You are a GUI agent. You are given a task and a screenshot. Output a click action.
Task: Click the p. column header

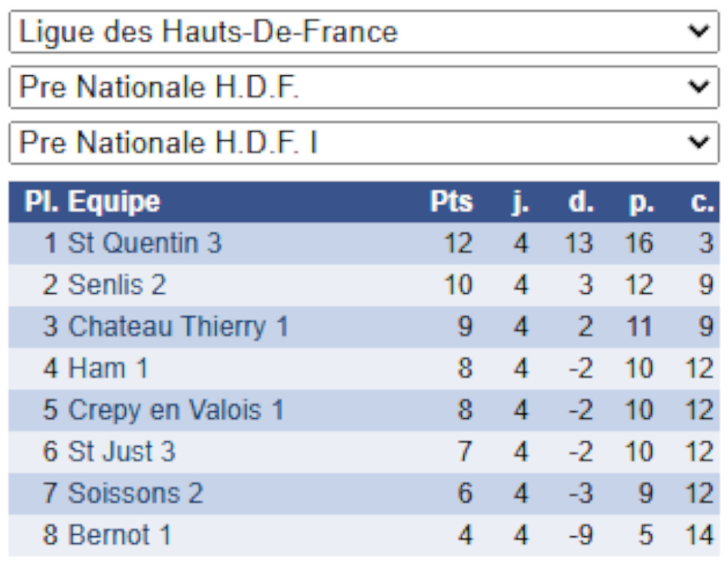click(641, 202)
